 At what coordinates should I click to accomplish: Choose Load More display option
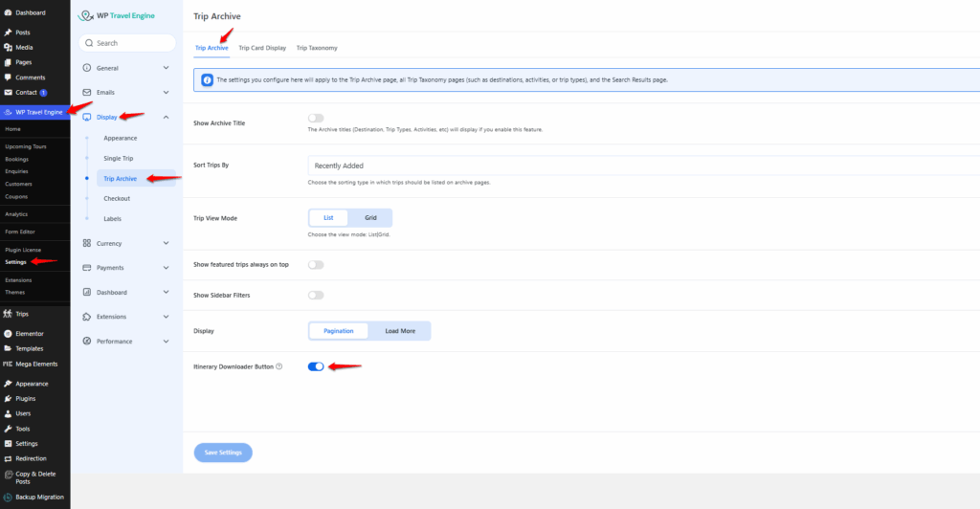[x=400, y=331]
